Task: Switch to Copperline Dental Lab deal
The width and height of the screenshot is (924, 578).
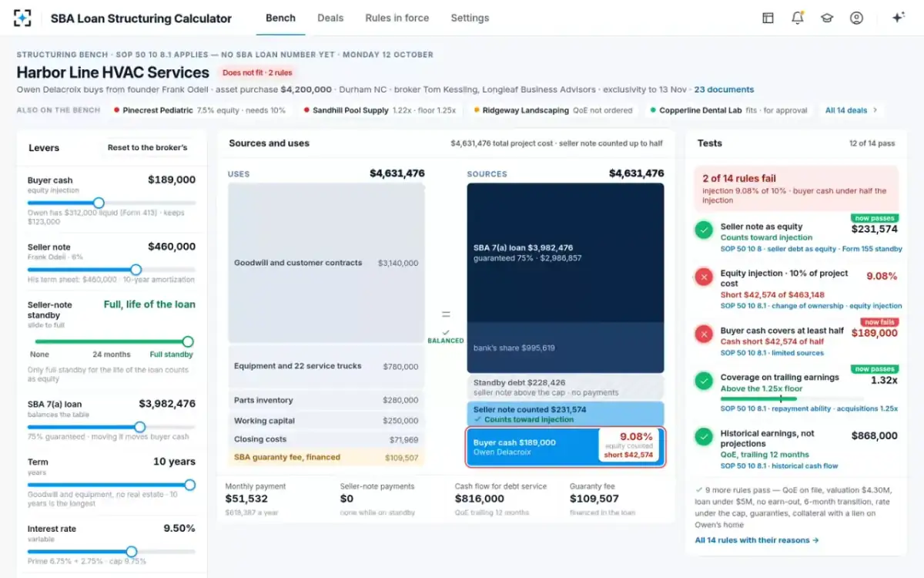Action: click(728, 110)
